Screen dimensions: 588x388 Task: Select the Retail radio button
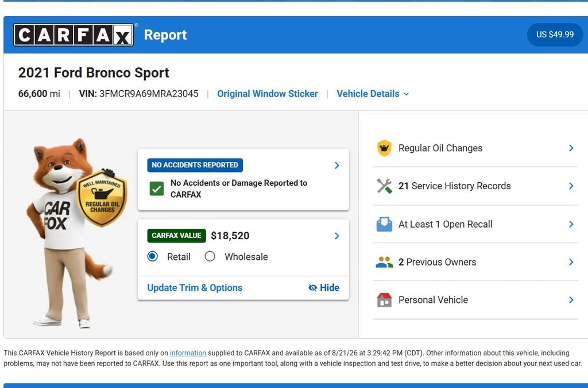coord(152,257)
